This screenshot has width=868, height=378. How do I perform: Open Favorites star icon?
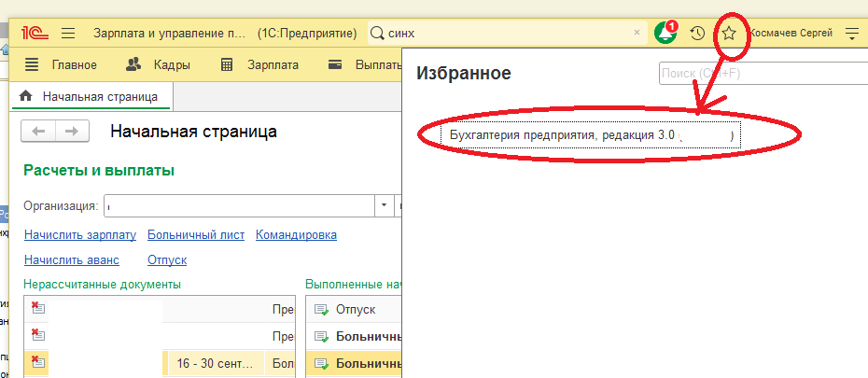click(x=729, y=34)
